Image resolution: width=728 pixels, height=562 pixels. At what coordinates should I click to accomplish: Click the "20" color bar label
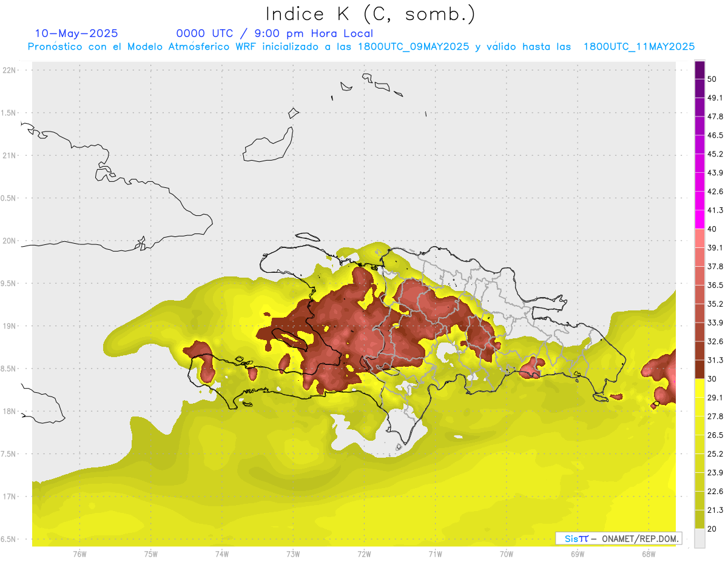[712, 529]
